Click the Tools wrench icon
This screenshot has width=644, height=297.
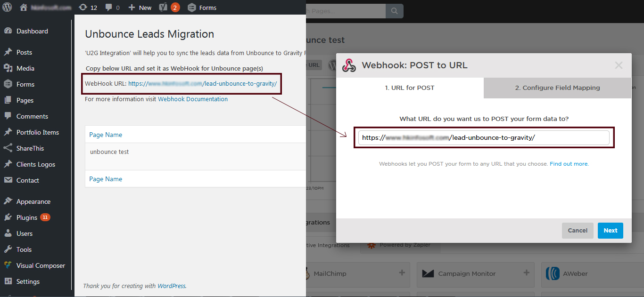8,249
